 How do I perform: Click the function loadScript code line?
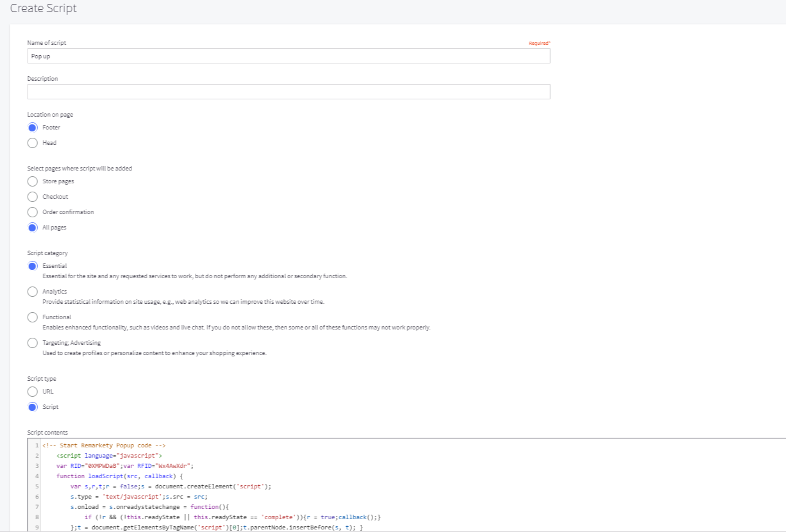tap(120, 476)
